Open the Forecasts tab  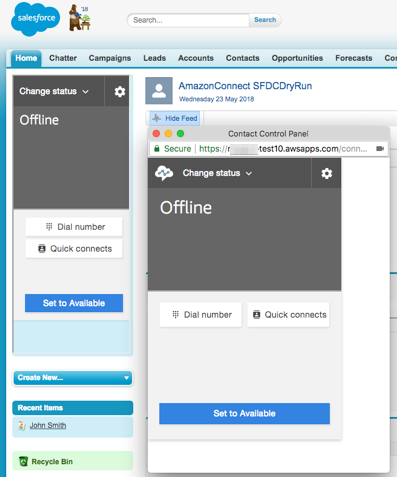pos(354,58)
